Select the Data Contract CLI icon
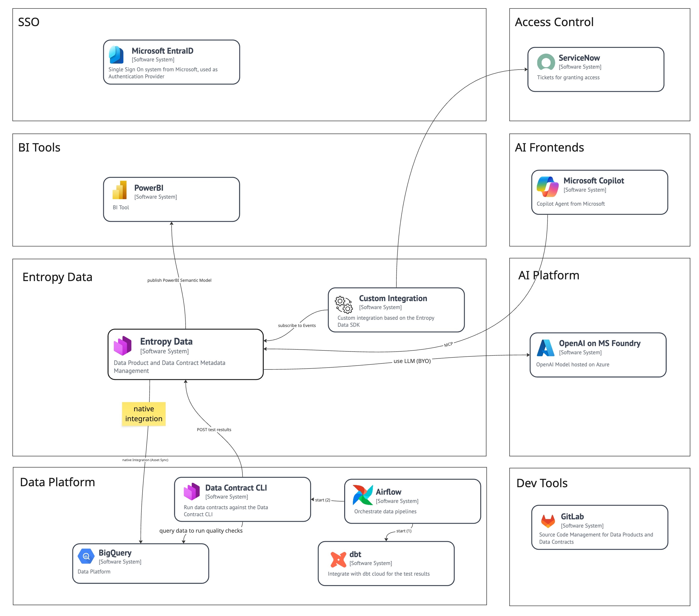This screenshot has height=616, width=699. [x=192, y=492]
